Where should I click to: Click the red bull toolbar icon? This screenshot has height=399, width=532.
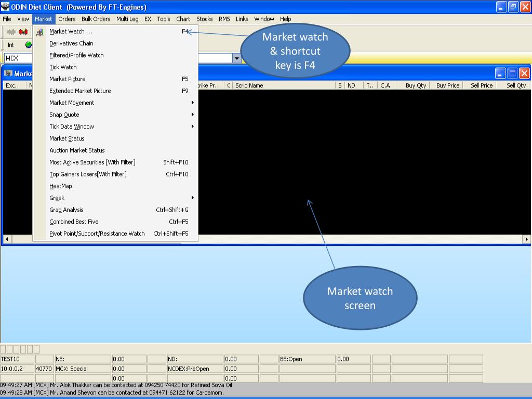tap(23, 32)
